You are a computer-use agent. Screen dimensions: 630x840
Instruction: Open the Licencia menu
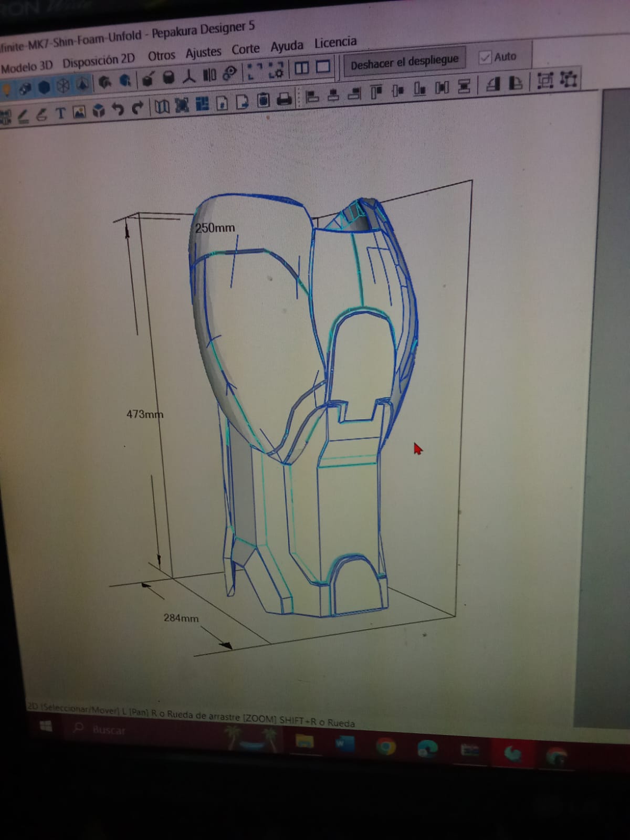(335, 43)
